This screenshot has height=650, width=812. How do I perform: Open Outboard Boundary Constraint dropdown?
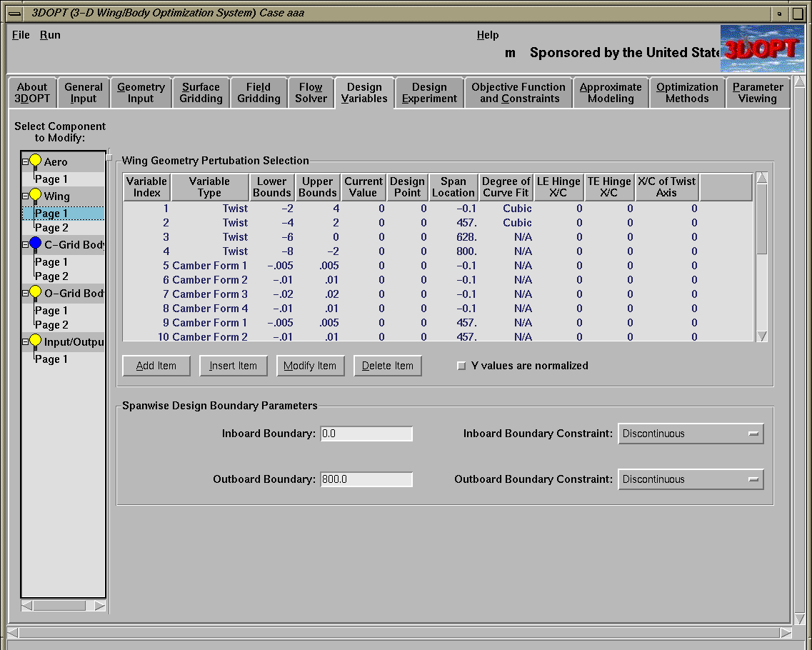690,479
